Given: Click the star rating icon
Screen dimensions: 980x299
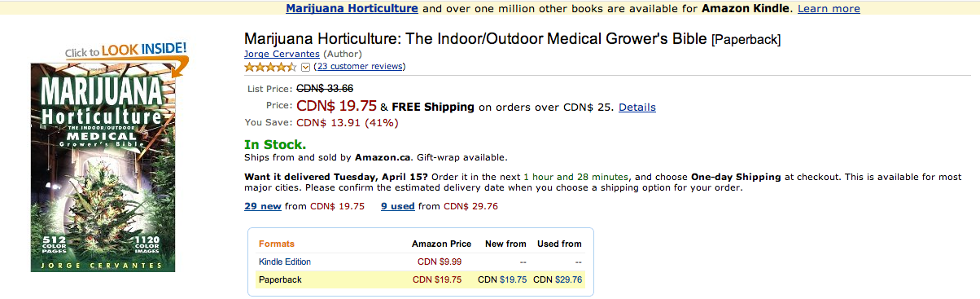Looking at the screenshot, I should click(271, 67).
